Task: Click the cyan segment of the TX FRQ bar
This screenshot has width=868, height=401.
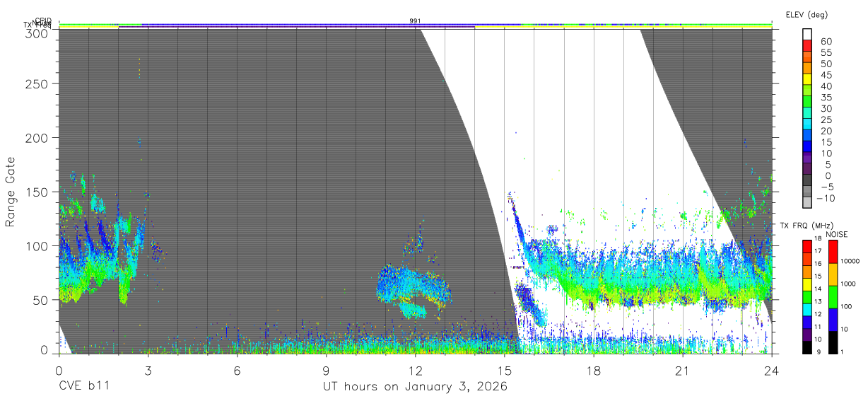Action: click(x=807, y=311)
